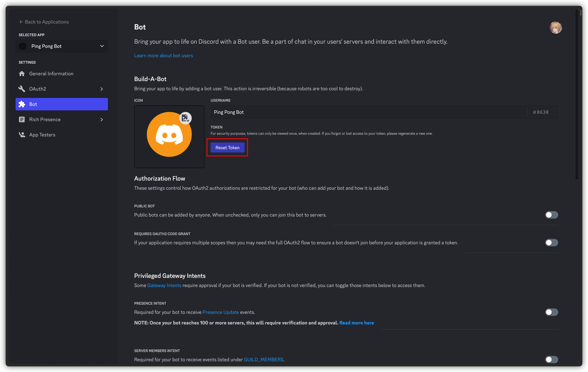Select the Bot puzzle piece icon

22,104
